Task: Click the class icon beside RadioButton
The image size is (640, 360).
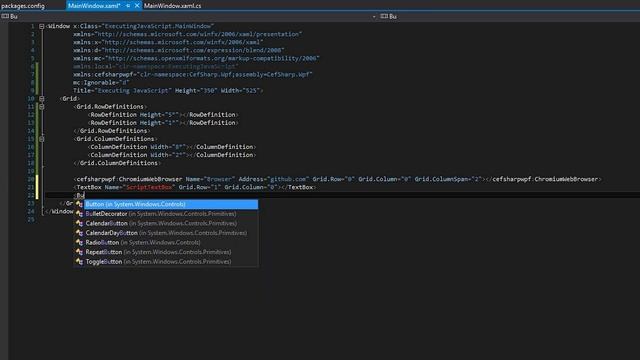Action: point(79,242)
